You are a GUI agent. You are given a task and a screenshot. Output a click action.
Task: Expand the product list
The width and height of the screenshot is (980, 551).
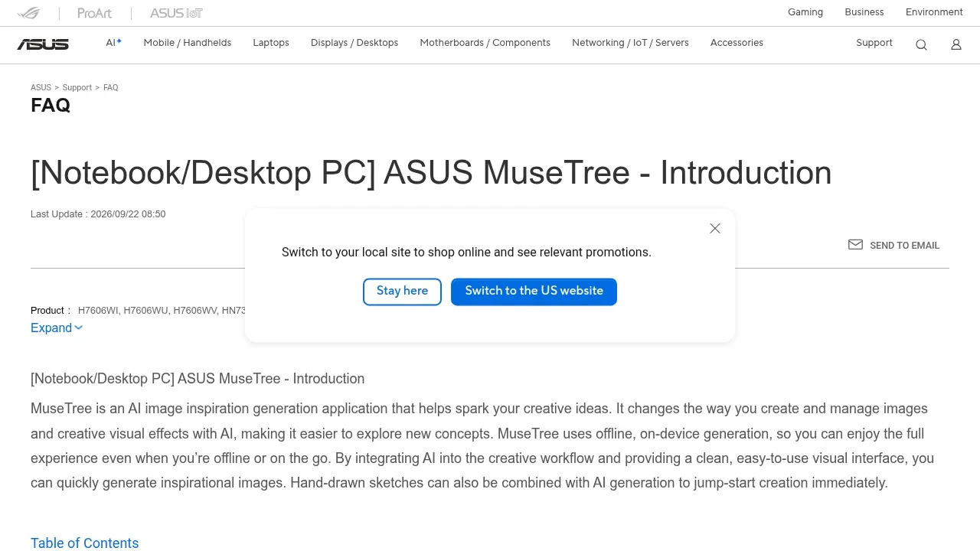[x=57, y=328]
